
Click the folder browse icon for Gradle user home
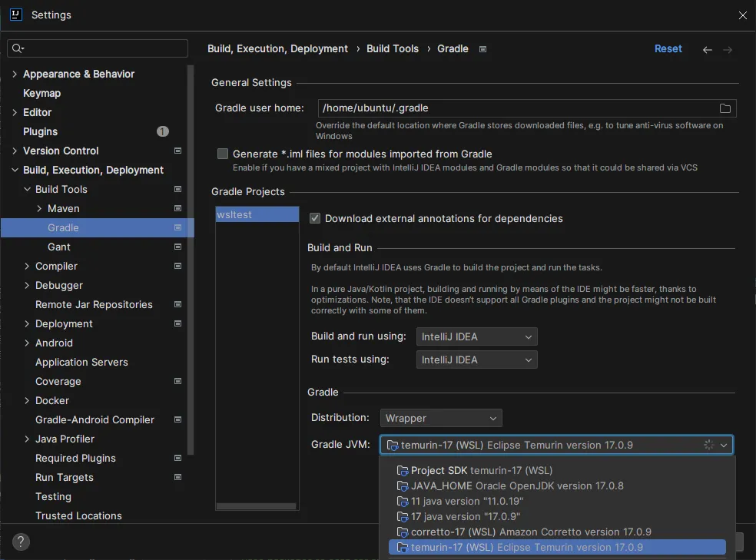point(724,108)
